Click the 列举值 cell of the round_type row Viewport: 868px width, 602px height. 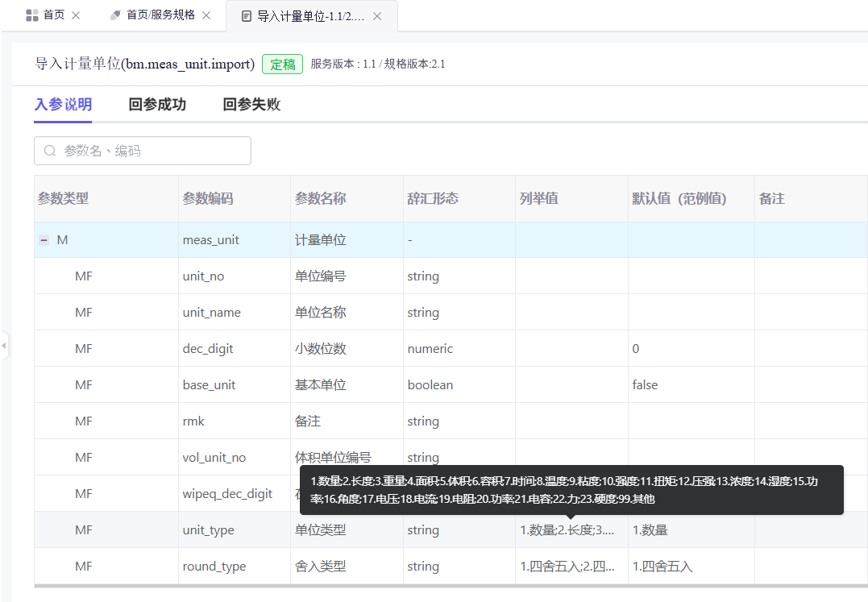(567, 567)
